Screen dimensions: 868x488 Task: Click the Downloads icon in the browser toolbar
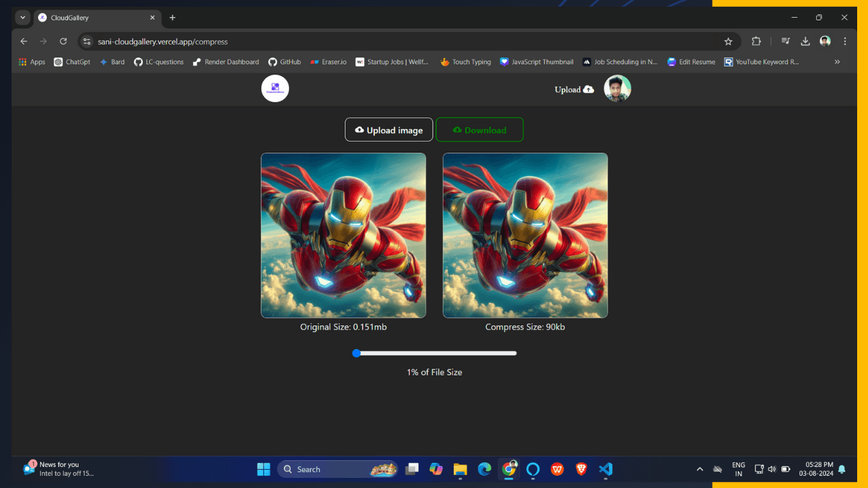805,41
